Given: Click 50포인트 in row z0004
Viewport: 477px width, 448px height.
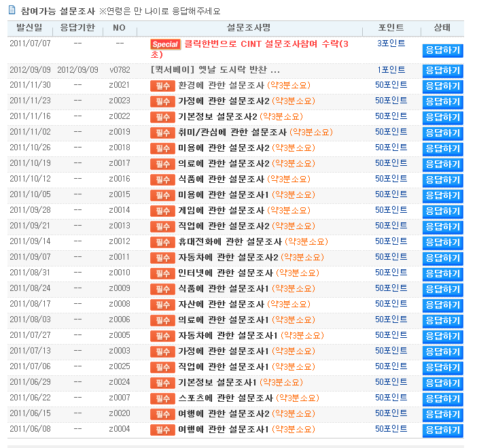Looking at the screenshot, I should (x=391, y=429).
